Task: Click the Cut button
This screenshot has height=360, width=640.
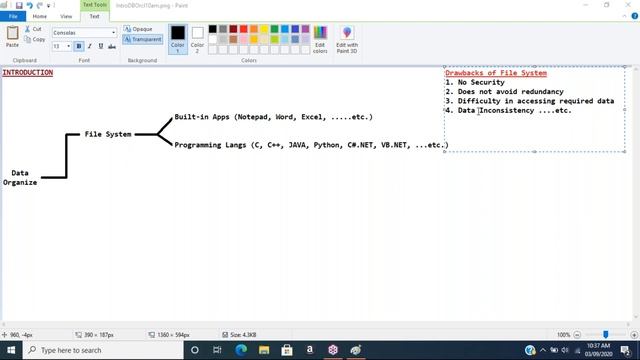Action: click(x=33, y=29)
